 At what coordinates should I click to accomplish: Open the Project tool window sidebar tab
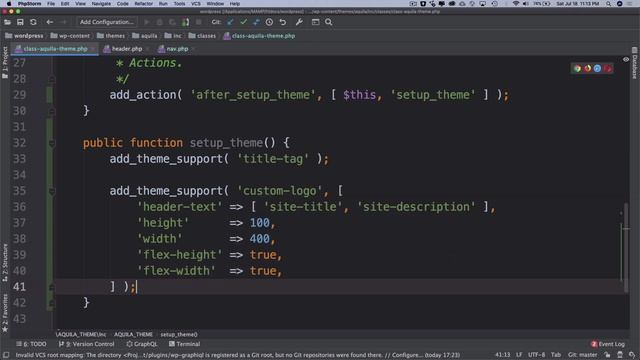point(5,62)
